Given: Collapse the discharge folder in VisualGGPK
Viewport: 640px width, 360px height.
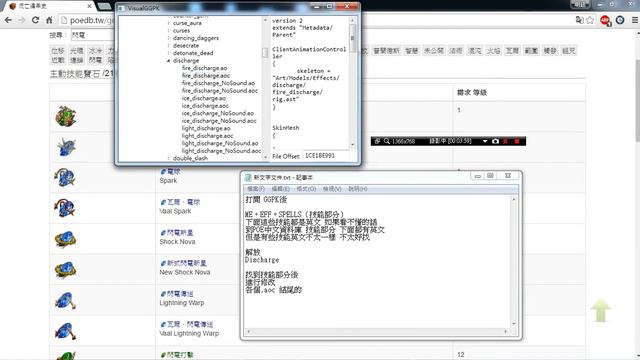Looking at the screenshot, I should [x=168, y=60].
